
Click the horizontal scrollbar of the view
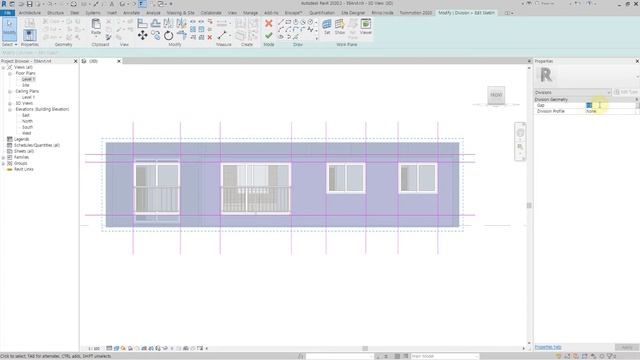click(x=366, y=349)
